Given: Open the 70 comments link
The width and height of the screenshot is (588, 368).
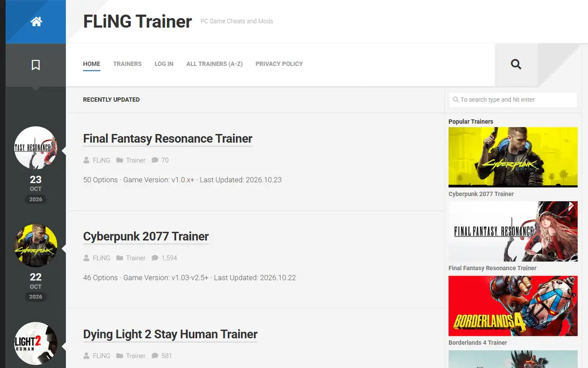Looking at the screenshot, I should [x=165, y=160].
